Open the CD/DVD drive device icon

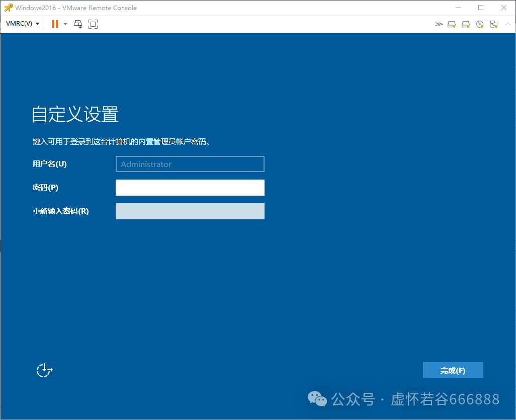[x=480, y=24]
